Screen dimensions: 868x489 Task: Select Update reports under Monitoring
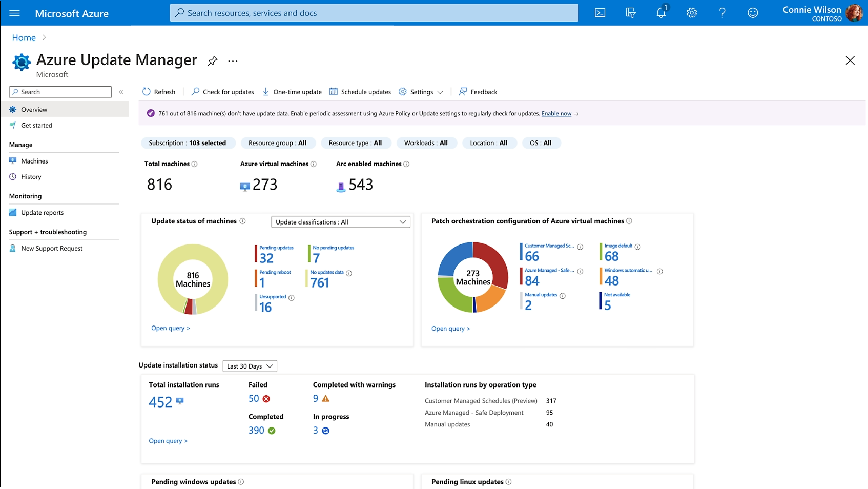click(42, 212)
